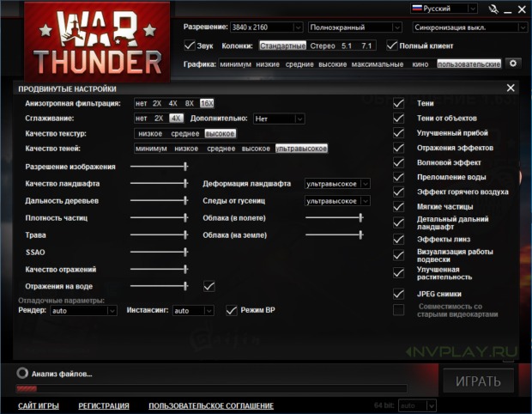
Task: Open Дополнительно anti-aliasing dropdown
Action: point(279,119)
